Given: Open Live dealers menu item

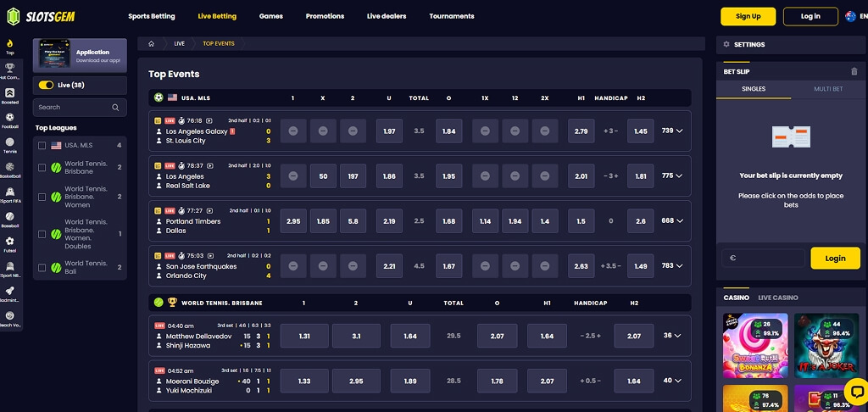Looking at the screenshot, I should [x=387, y=17].
